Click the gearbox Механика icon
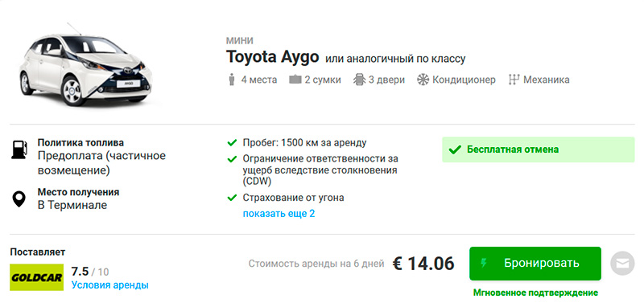 [x=514, y=80]
